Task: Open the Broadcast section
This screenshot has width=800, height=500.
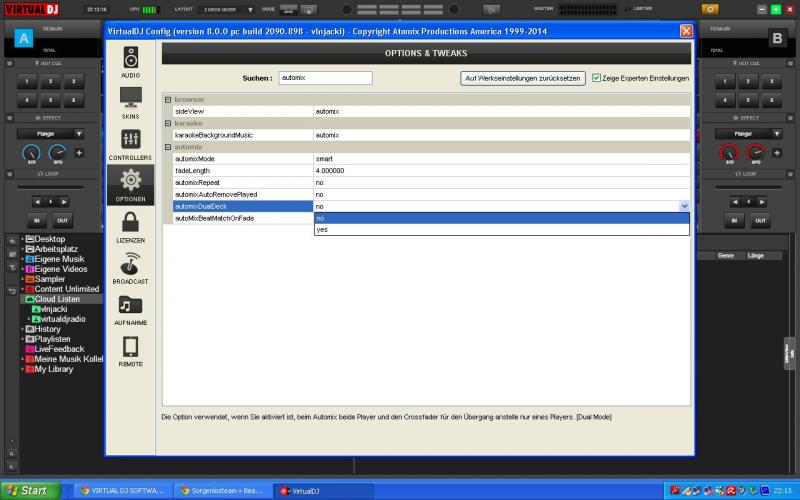Action: pyautogui.click(x=131, y=268)
